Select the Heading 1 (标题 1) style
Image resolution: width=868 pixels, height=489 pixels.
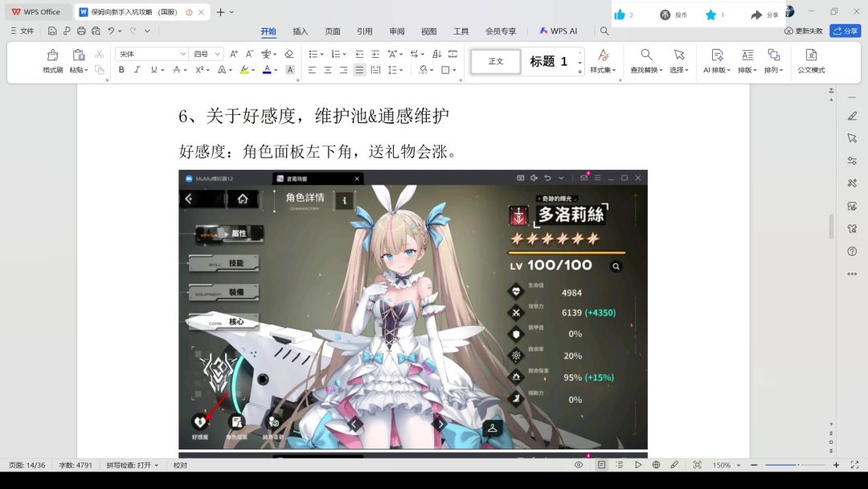tap(549, 62)
